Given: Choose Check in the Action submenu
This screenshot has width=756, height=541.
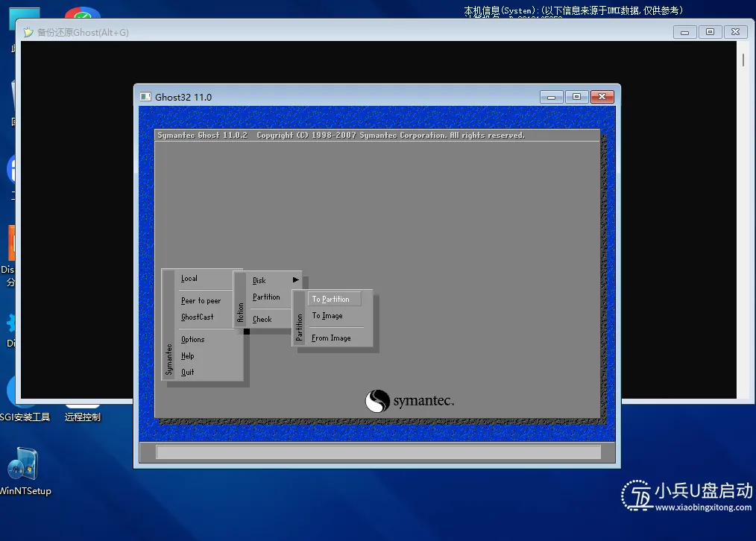Looking at the screenshot, I should coord(262,319).
